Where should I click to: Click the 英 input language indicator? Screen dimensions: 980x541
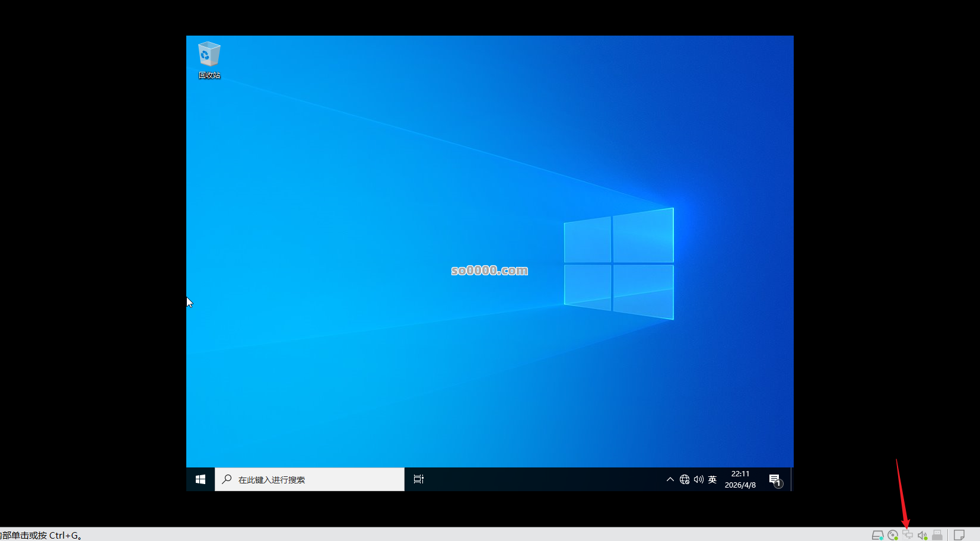pos(712,479)
